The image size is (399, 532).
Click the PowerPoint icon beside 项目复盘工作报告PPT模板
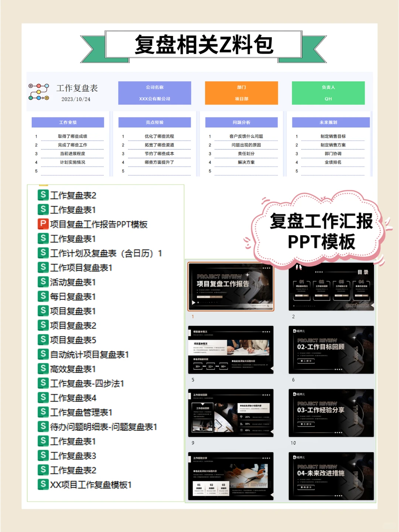[43, 224]
